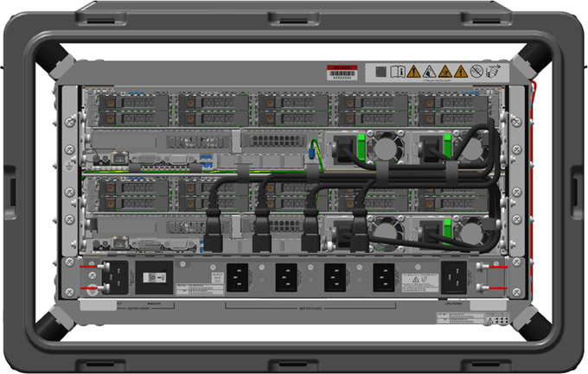Click the BREAKER label text

point(154,303)
